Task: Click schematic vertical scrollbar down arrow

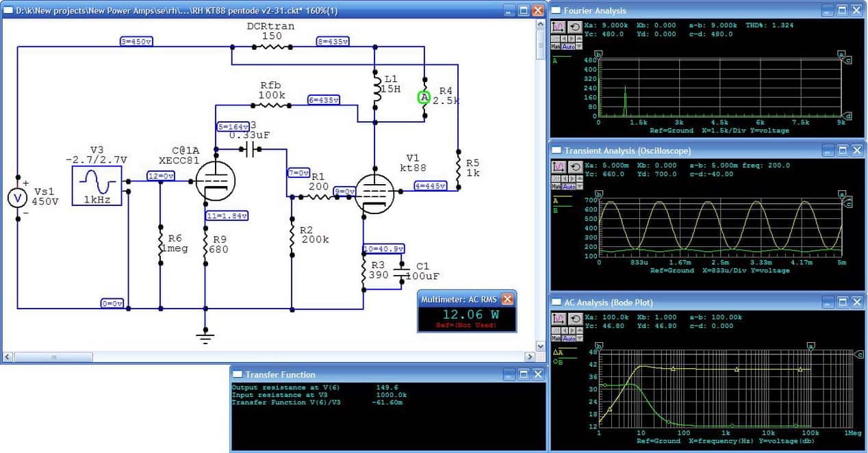Action: point(541,346)
